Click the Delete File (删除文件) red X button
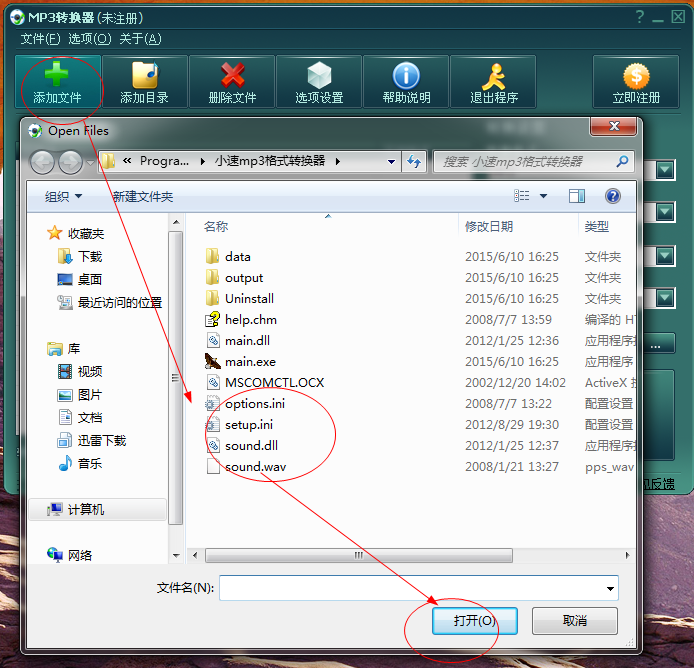The image size is (694, 668). click(232, 82)
